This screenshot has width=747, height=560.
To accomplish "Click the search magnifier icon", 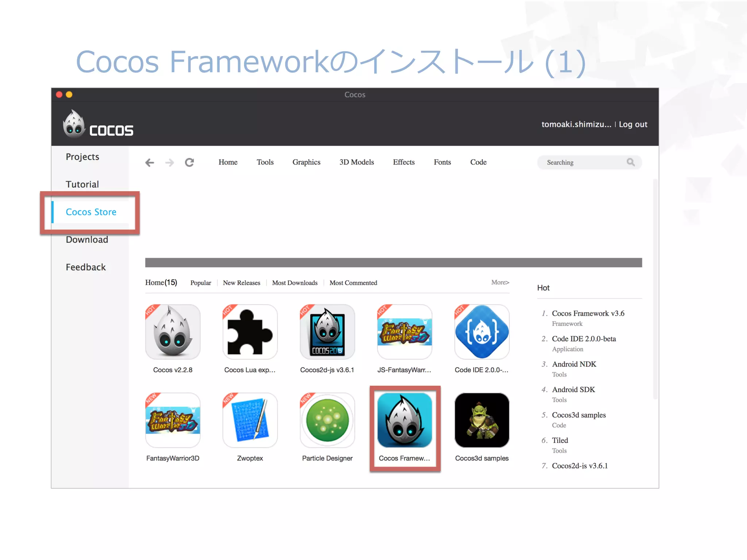I will point(631,162).
